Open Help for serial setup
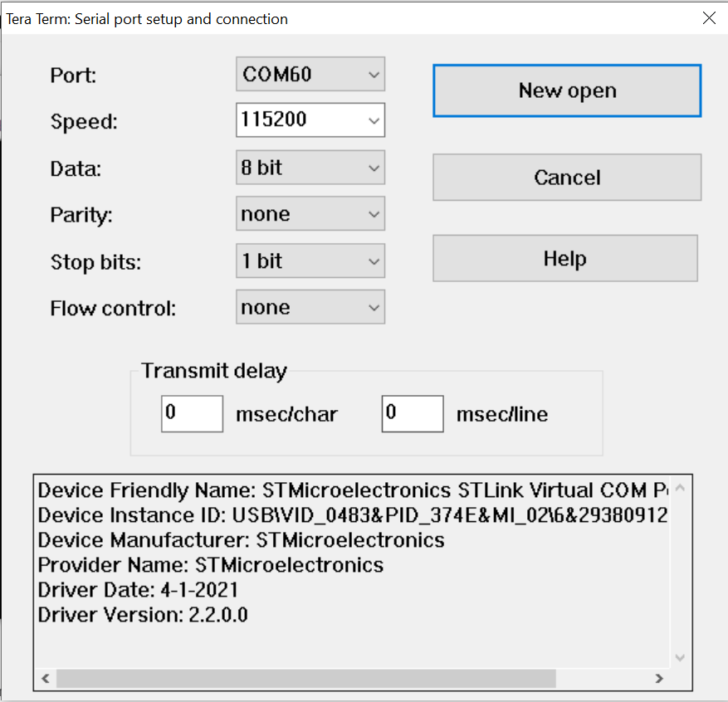728x702 pixels. coord(564,259)
